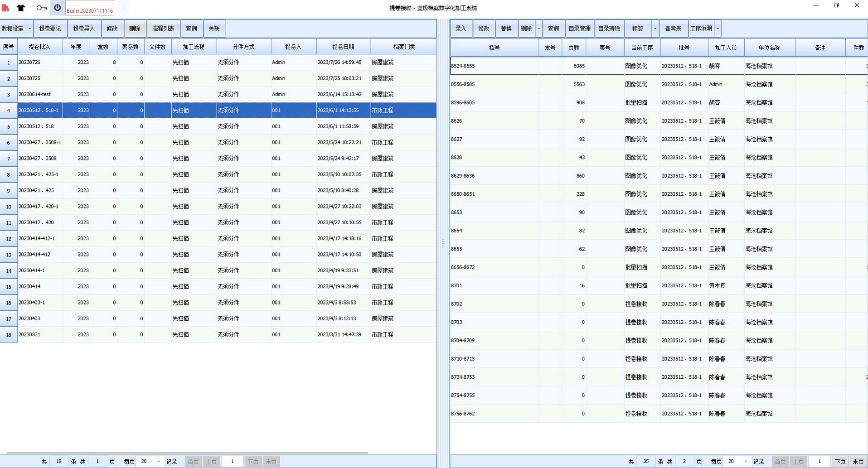Click 末页 button in right panel
The width and height of the screenshot is (868, 468).
click(858, 461)
